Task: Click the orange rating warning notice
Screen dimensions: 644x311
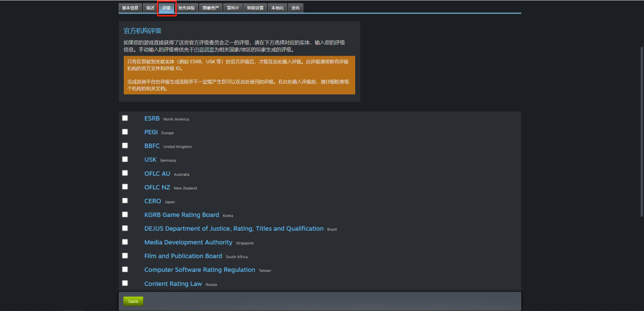Action: tap(239, 75)
